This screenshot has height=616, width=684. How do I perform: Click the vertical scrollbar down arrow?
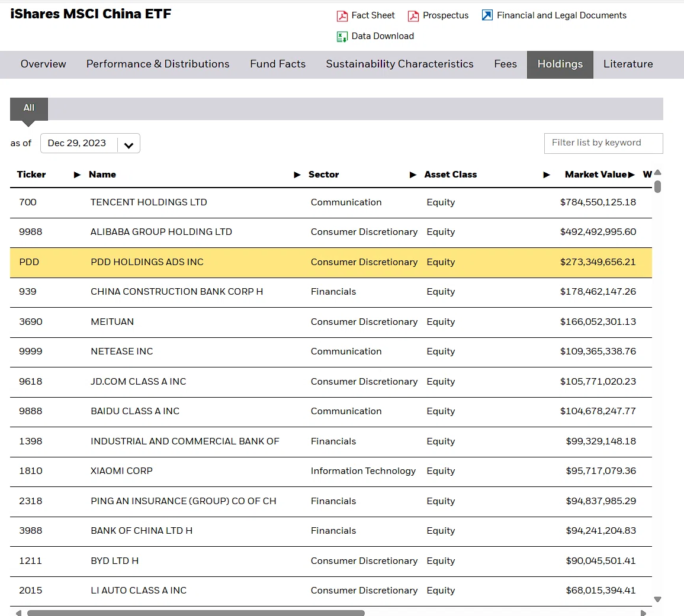[658, 599]
